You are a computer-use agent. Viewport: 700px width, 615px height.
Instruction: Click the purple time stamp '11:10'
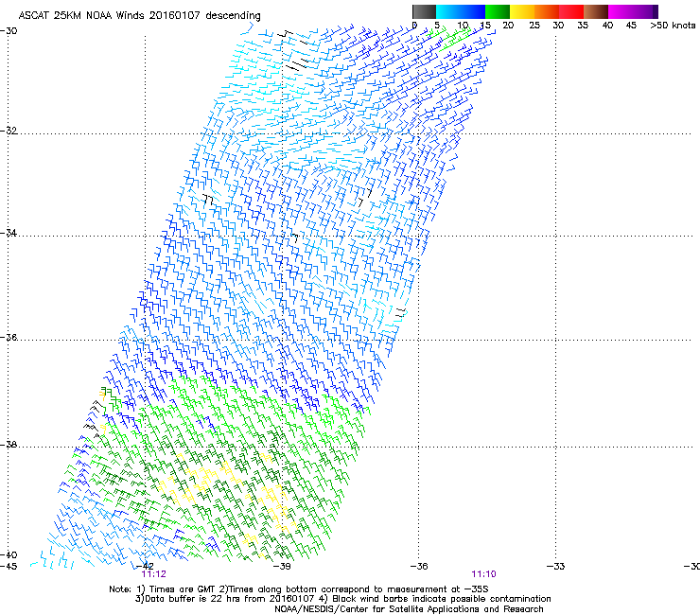click(x=484, y=574)
